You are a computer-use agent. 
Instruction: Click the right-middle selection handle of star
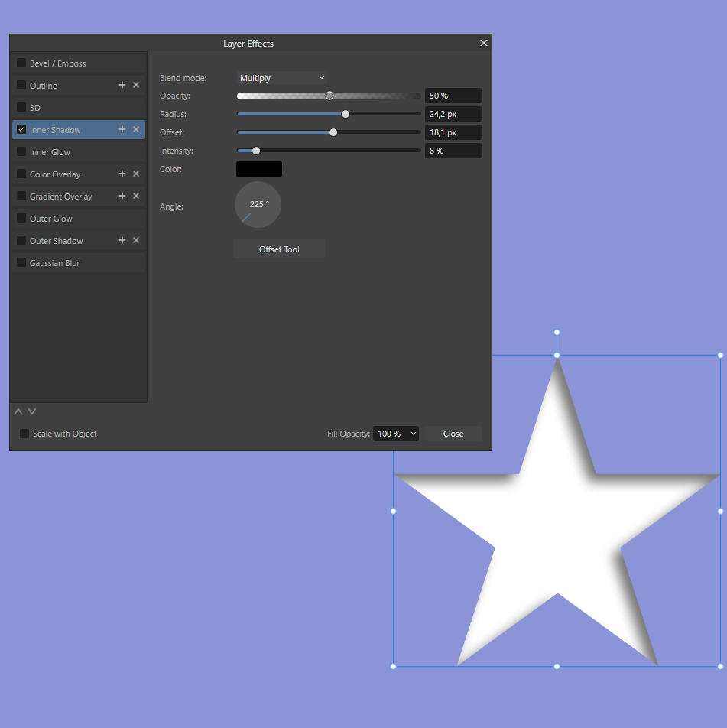point(720,511)
